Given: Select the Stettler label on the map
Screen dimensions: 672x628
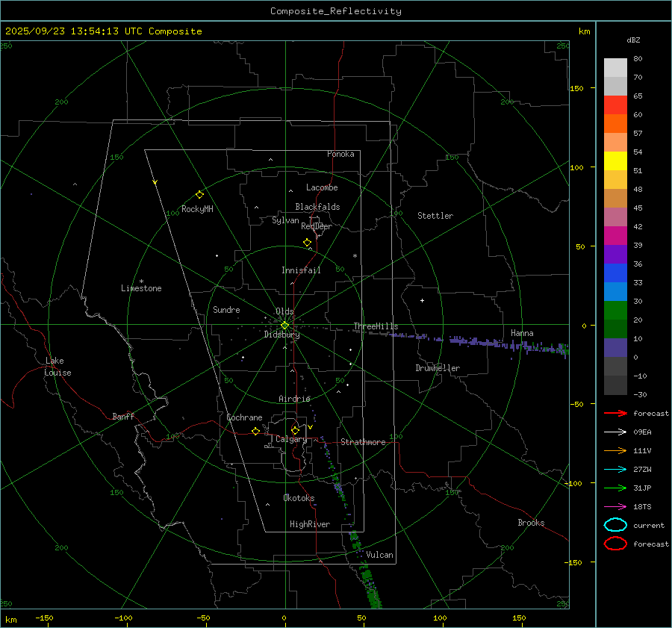Looking at the screenshot, I should [x=435, y=216].
